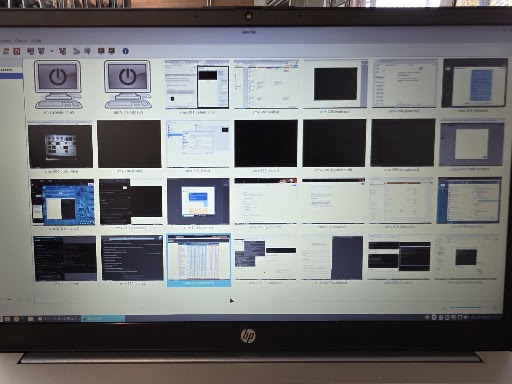Adjust the thumbnail size slider at bottom right
Viewport: 512px width, 384px height.
tap(465, 307)
